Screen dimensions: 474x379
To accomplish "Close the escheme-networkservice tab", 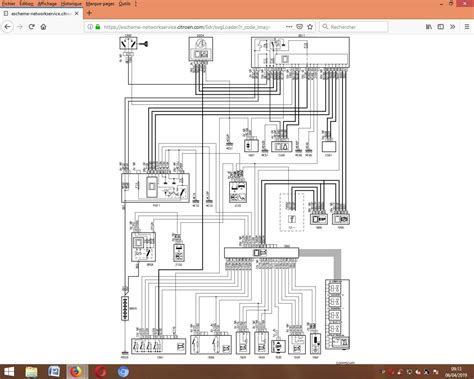I will point(77,14).
